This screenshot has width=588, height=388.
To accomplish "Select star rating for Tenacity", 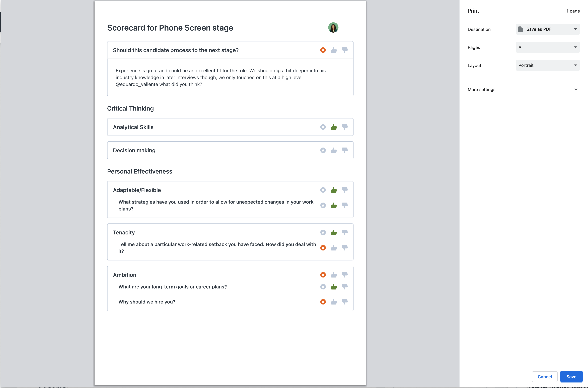I will 323,232.
